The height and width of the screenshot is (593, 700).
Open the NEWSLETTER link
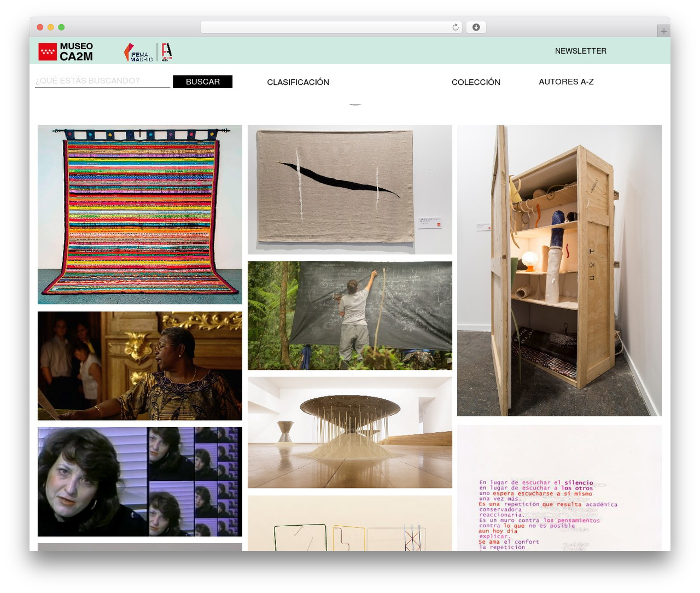pos(581,51)
